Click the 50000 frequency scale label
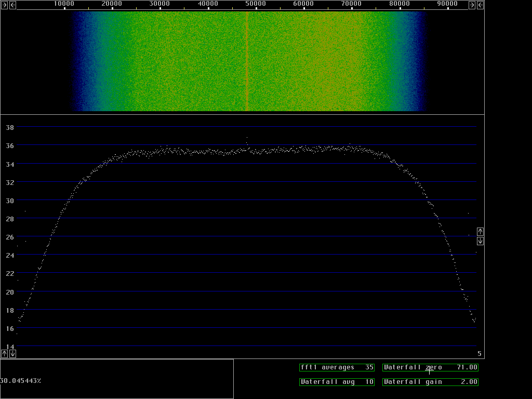The height and width of the screenshot is (399, 532). pyautogui.click(x=256, y=4)
